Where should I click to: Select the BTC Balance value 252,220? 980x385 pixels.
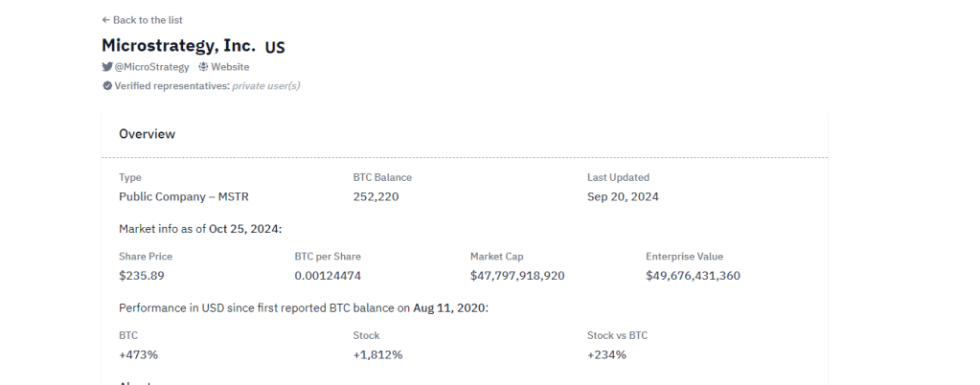coord(376,196)
